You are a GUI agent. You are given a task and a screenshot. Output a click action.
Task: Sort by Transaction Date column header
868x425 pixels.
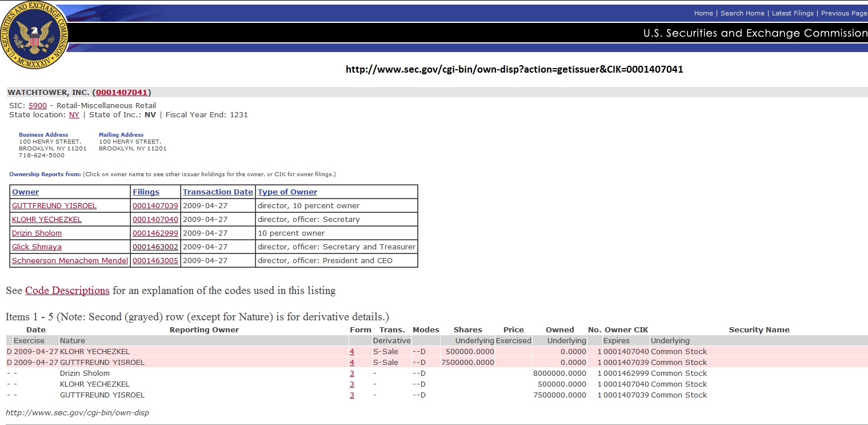(x=217, y=192)
